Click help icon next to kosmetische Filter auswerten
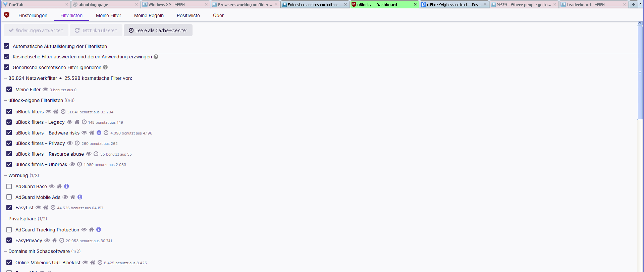 pyautogui.click(x=156, y=57)
